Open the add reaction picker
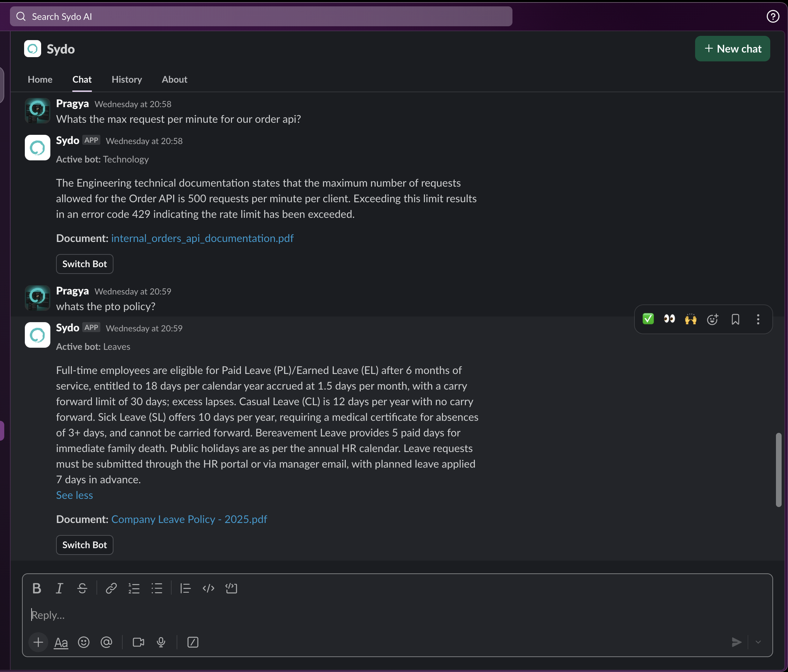 click(x=713, y=319)
